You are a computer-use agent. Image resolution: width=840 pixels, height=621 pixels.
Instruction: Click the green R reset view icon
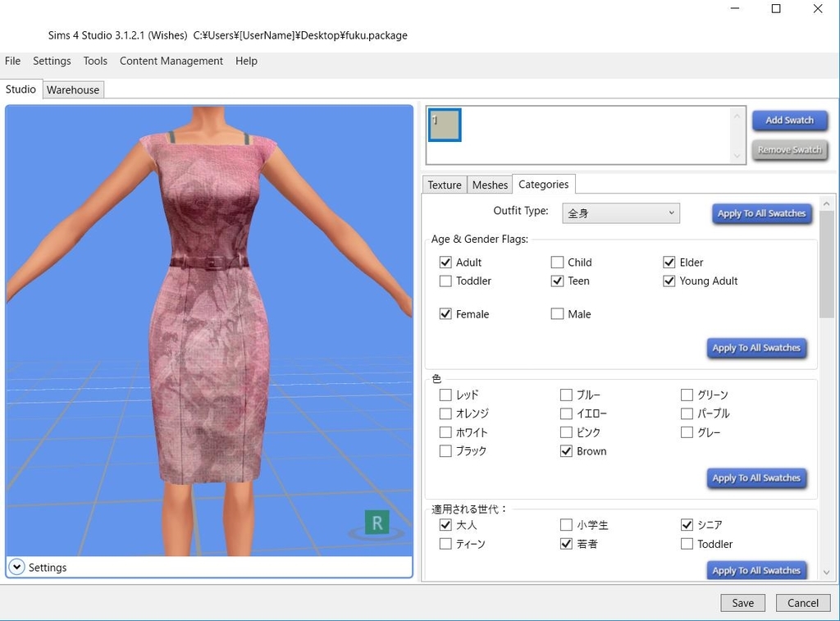pos(377,523)
